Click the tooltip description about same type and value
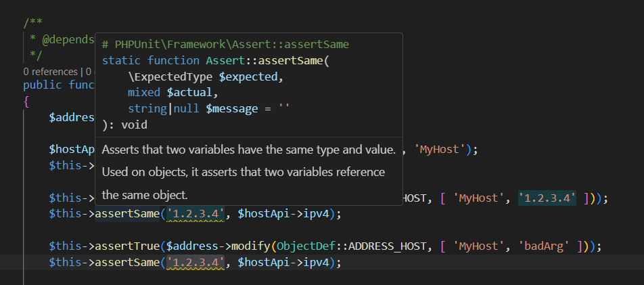The image size is (644, 285). click(x=248, y=149)
